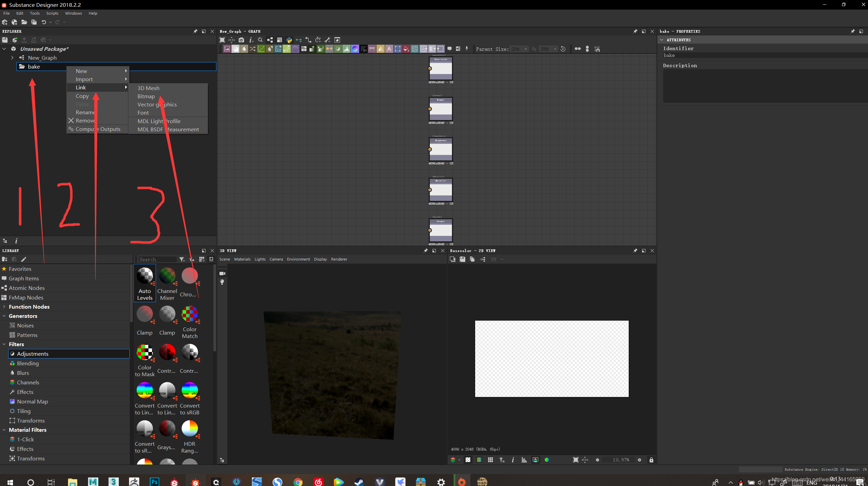Click the RGB color channels circle icon
The width and height of the screenshot is (868, 486).
(x=547, y=460)
